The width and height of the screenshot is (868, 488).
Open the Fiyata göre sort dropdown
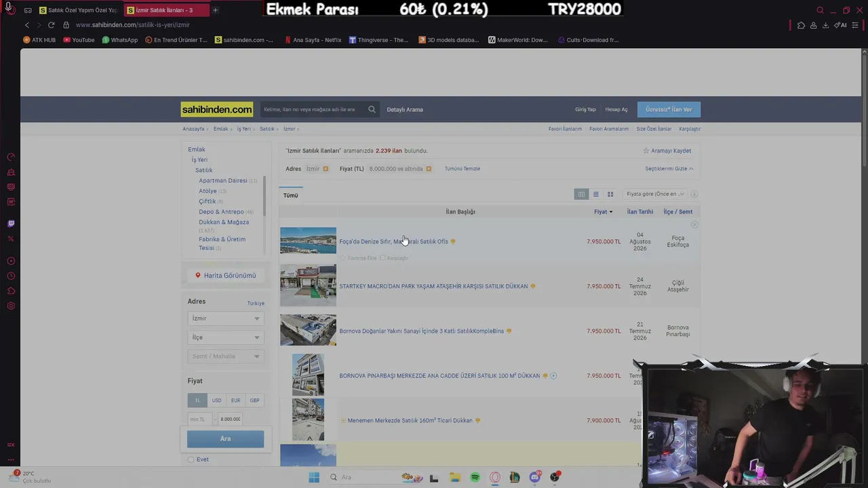tap(655, 195)
